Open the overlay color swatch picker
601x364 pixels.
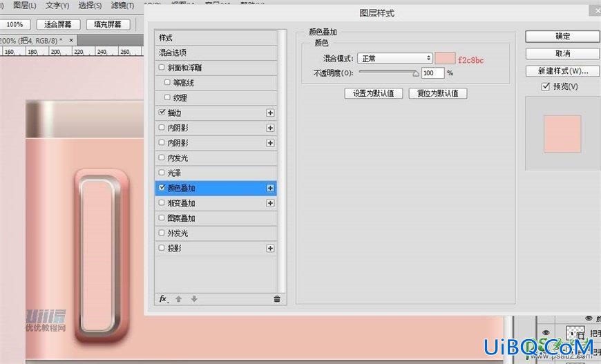click(x=445, y=58)
